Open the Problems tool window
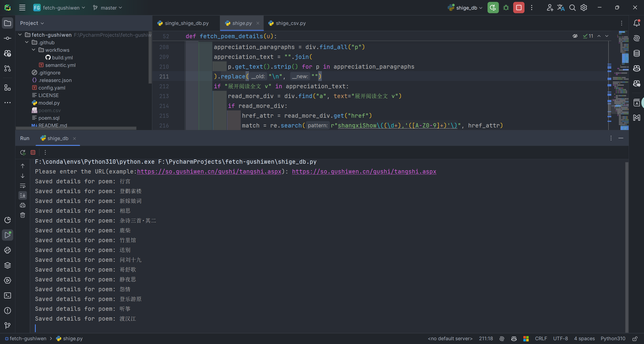Screen dimensions: 644x344 (x=8, y=311)
